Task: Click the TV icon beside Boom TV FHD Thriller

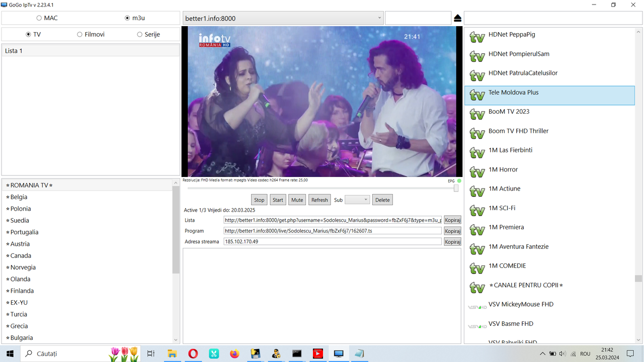Action: (x=477, y=134)
